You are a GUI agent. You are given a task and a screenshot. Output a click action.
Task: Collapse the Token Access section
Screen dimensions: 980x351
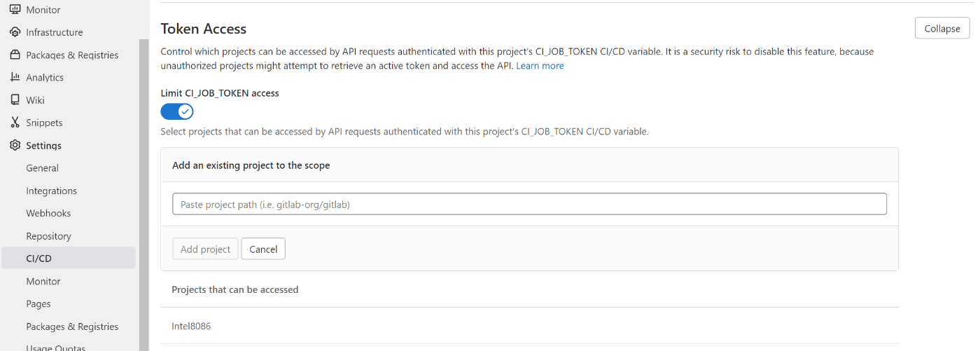941,29
